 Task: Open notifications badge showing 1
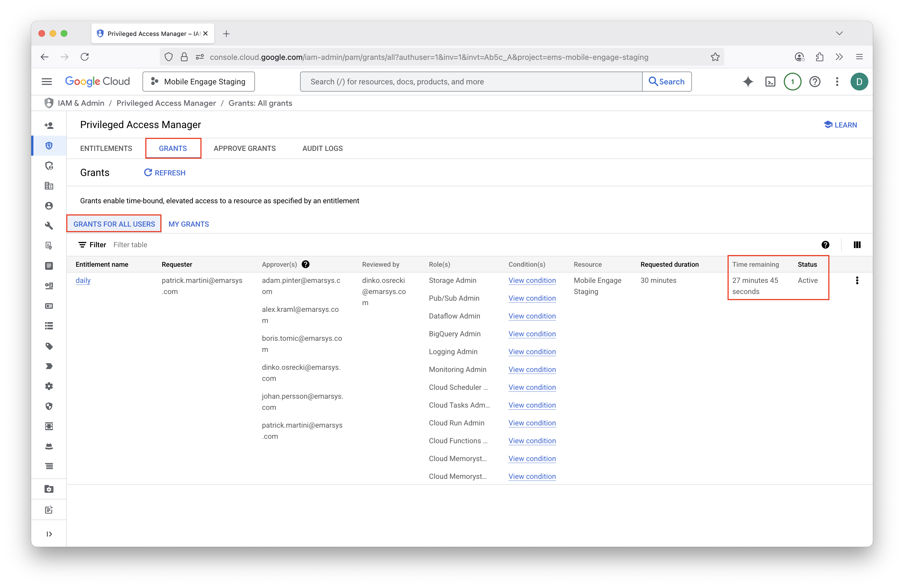click(x=792, y=82)
